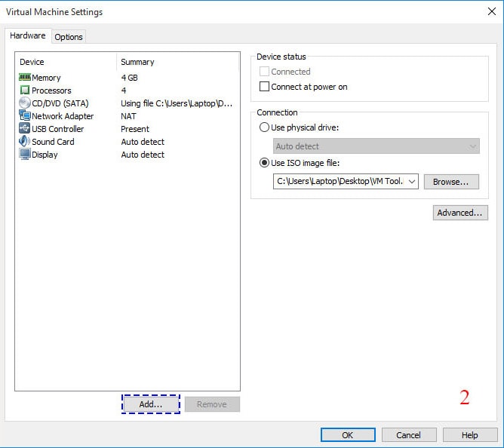This screenshot has height=448, width=504.
Task: Switch to the Options tab
Action: pos(69,37)
